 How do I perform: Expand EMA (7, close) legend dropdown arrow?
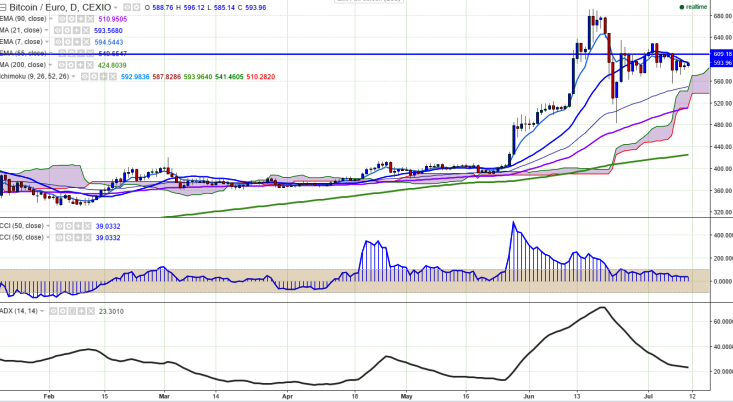tap(47, 42)
